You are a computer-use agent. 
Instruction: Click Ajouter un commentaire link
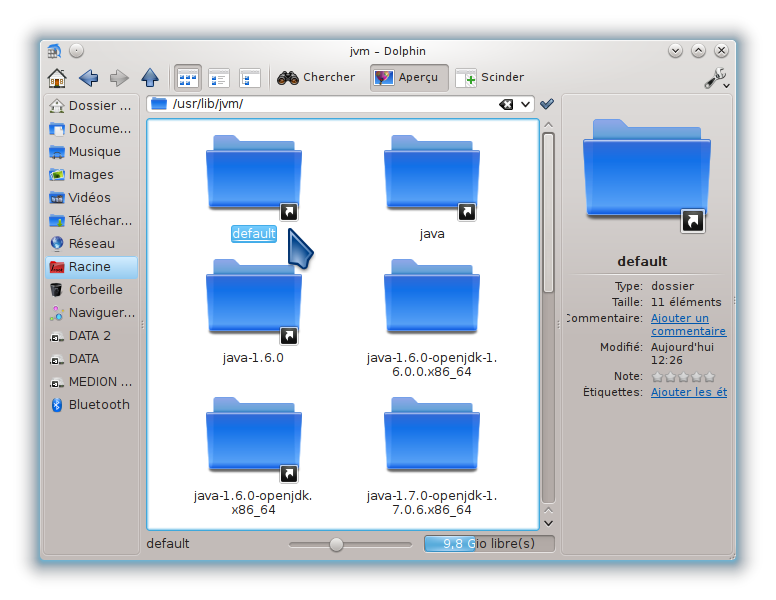point(688,325)
